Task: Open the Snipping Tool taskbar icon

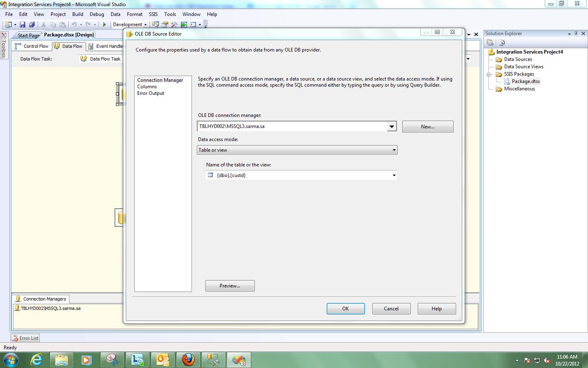Action: click(112, 360)
